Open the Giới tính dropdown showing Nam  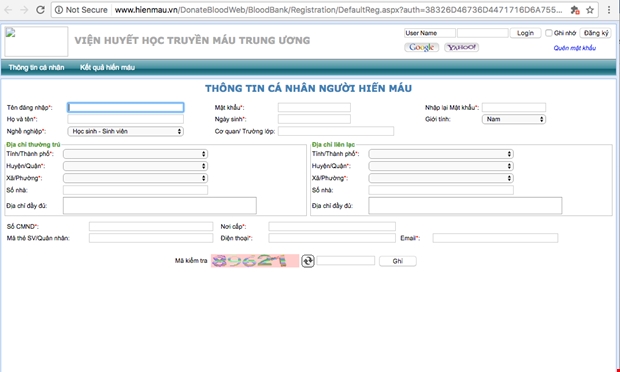coord(514,119)
